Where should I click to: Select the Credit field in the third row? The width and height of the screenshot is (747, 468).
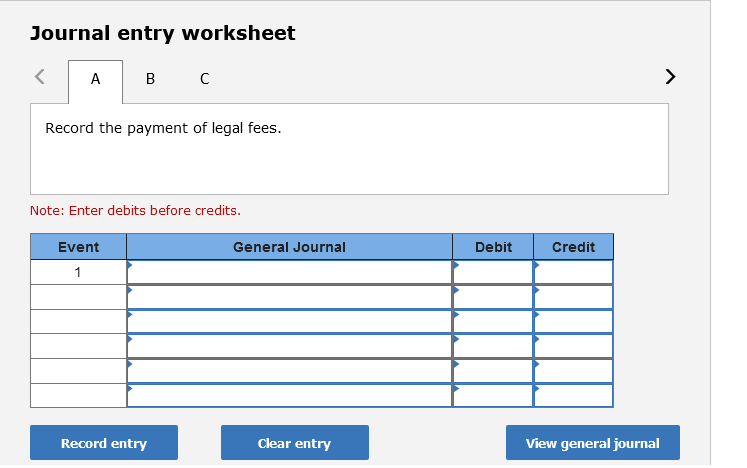pyautogui.click(x=574, y=322)
